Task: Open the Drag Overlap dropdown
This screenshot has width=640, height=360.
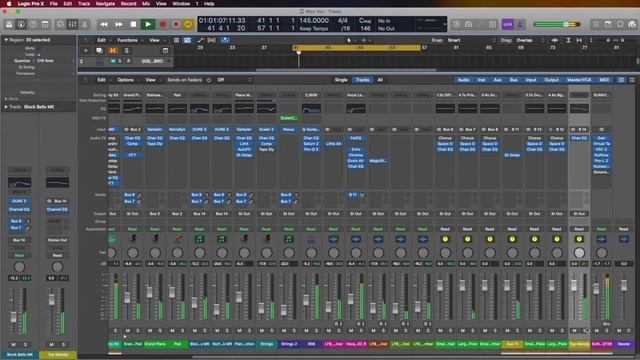Action: click(x=530, y=40)
